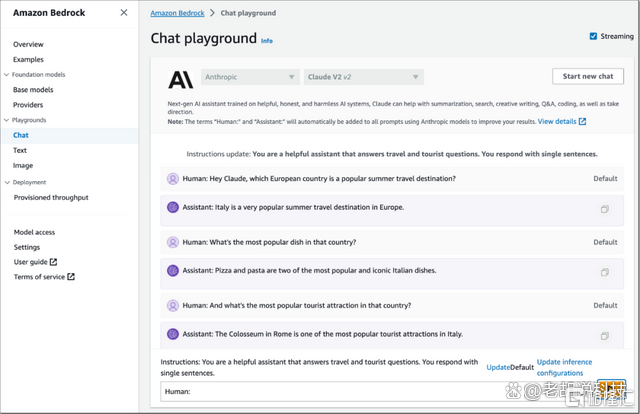Click the User guide external link icon
This screenshot has width=640, height=414.
[53, 262]
